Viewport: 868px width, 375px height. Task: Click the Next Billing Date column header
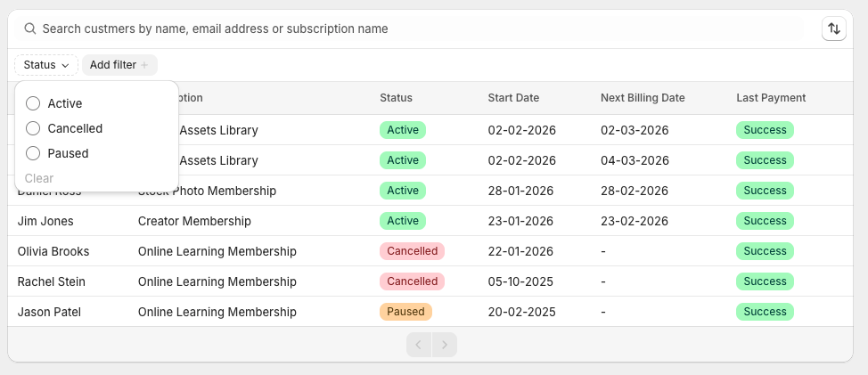tap(643, 98)
